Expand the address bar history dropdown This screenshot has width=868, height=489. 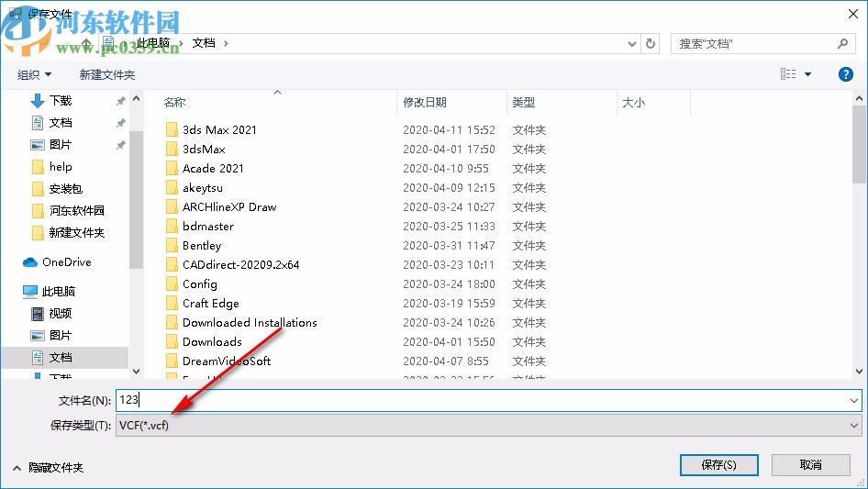[631, 44]
